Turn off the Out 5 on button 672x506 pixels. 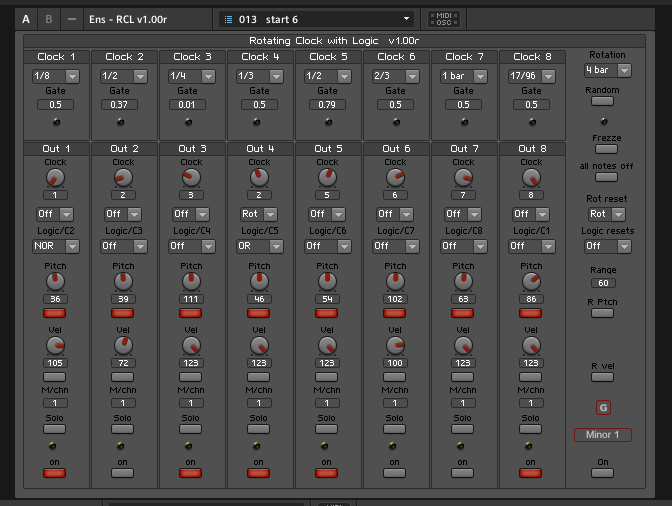tap(327, 473)
